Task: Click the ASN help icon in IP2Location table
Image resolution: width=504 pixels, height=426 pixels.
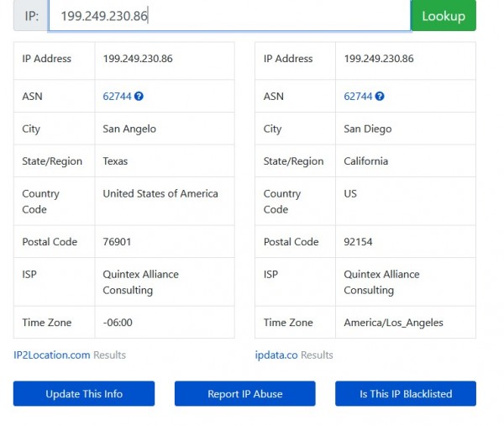Action: click(x=139, y=96)
